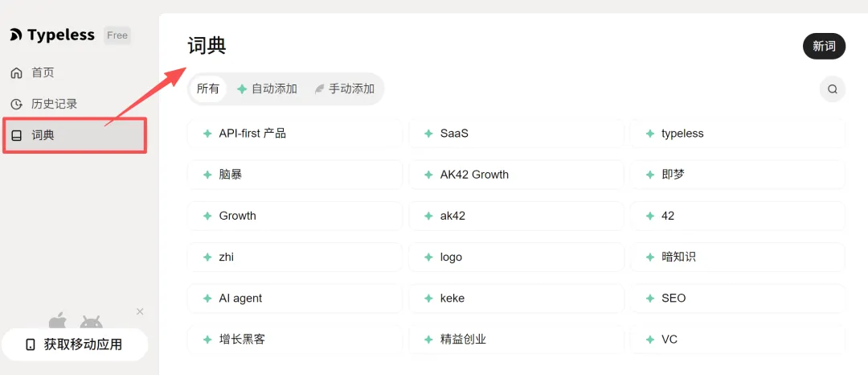Select the SEO word entry
868x375 pixels.
click(738, 298)
